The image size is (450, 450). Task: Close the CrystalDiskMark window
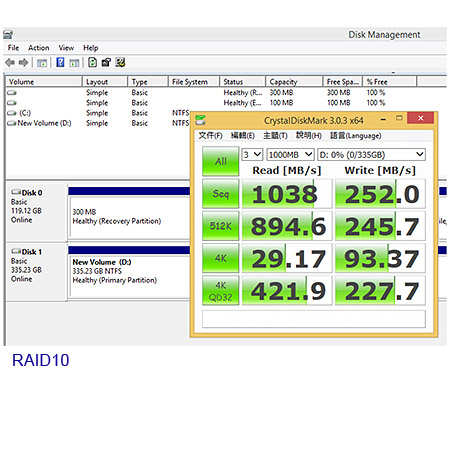click(x=420, y=118)
